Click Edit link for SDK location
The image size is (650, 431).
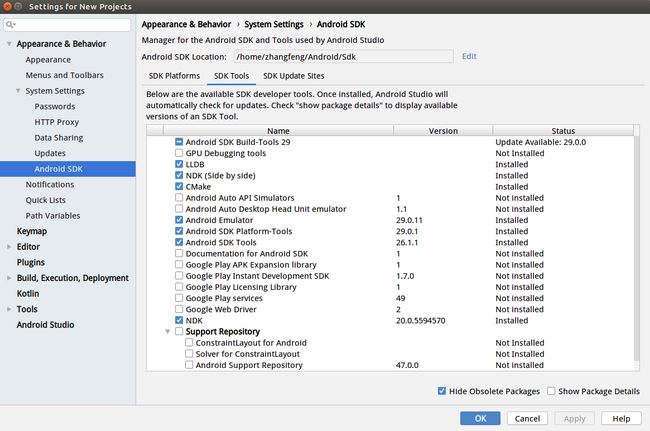[x=469, y=56]
